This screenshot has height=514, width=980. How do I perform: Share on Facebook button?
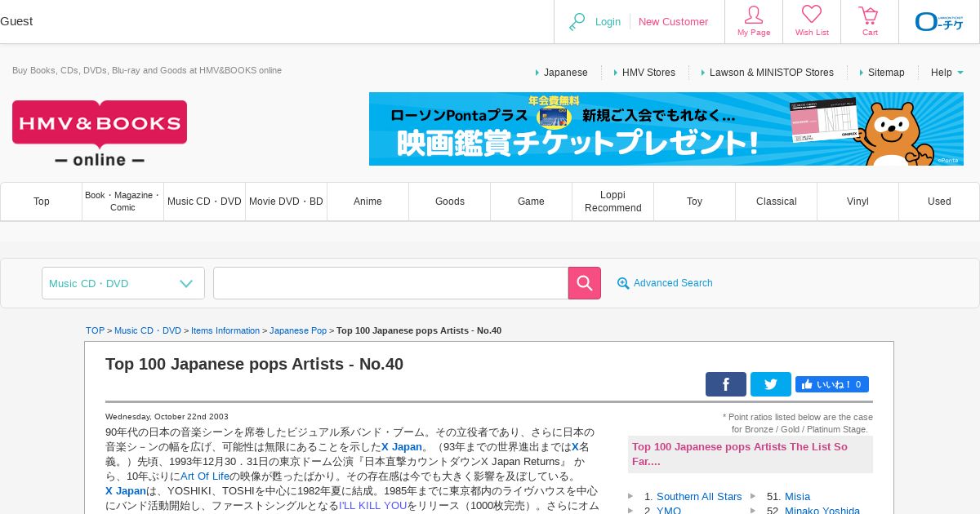click(x=726, y=384)
